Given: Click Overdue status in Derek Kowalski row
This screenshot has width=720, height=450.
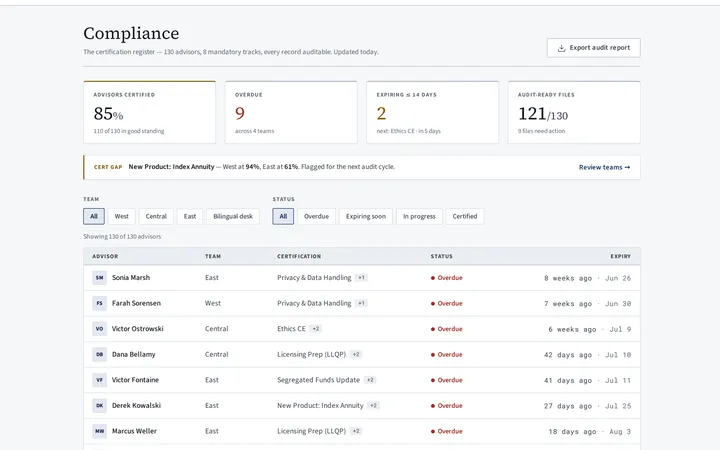Looking at the screenshot, I should point(446,406).
